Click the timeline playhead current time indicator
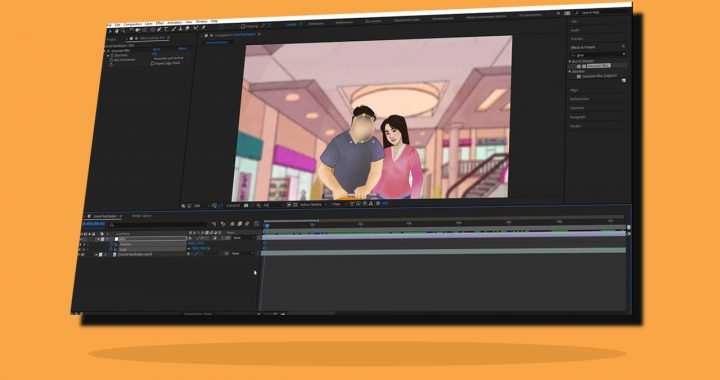The width and height of the screenshot is (720, 380). (x=267, y=225)
